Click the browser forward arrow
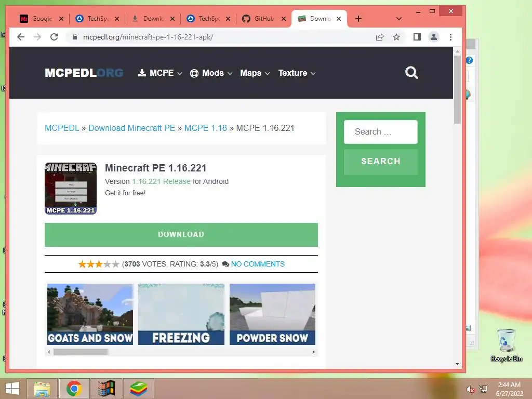 [x=37, y=37]
